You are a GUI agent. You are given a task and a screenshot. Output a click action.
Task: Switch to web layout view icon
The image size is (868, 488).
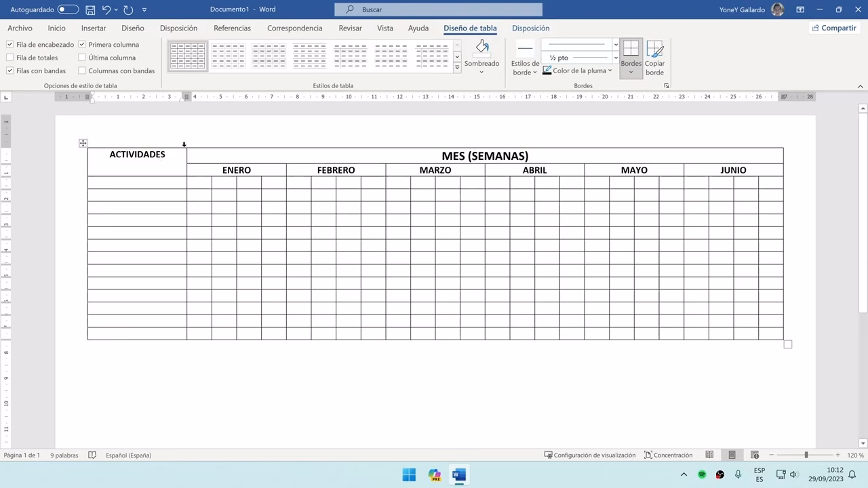pos(754,455)
